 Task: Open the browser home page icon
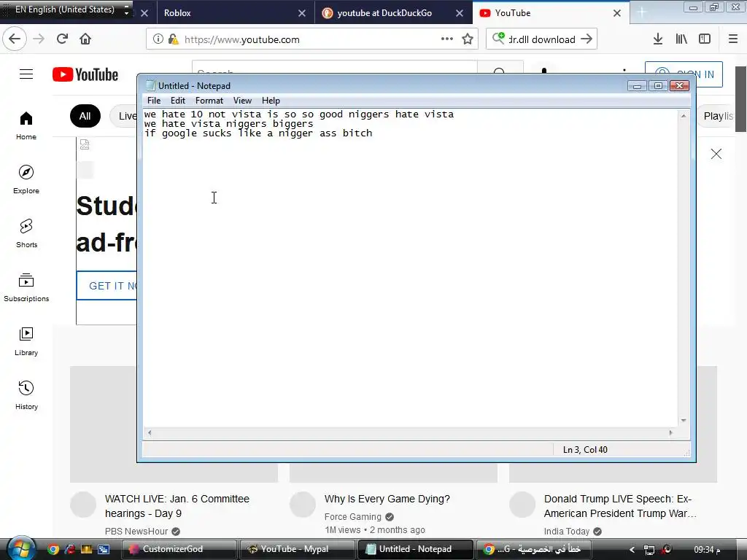click(x=85, y=39)
